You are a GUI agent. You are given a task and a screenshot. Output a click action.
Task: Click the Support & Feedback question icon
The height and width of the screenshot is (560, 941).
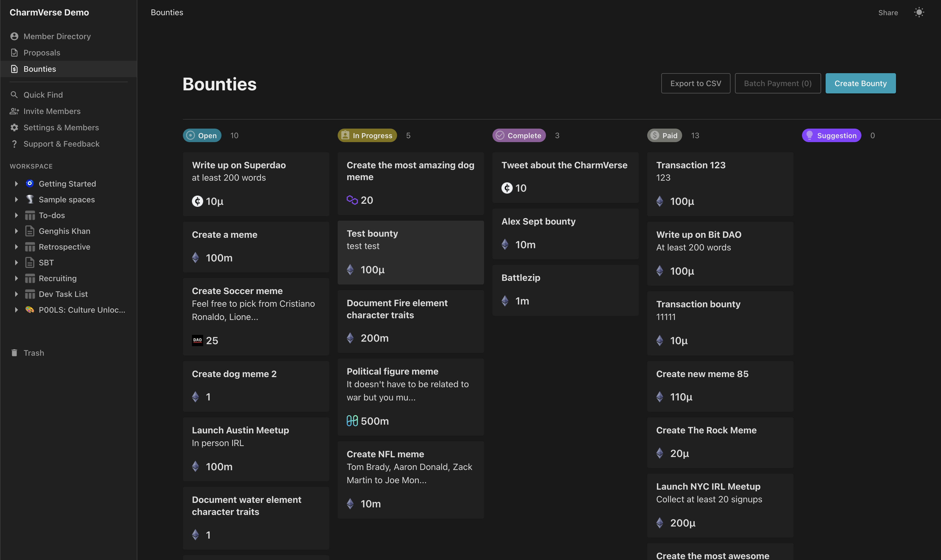point(14,144)
